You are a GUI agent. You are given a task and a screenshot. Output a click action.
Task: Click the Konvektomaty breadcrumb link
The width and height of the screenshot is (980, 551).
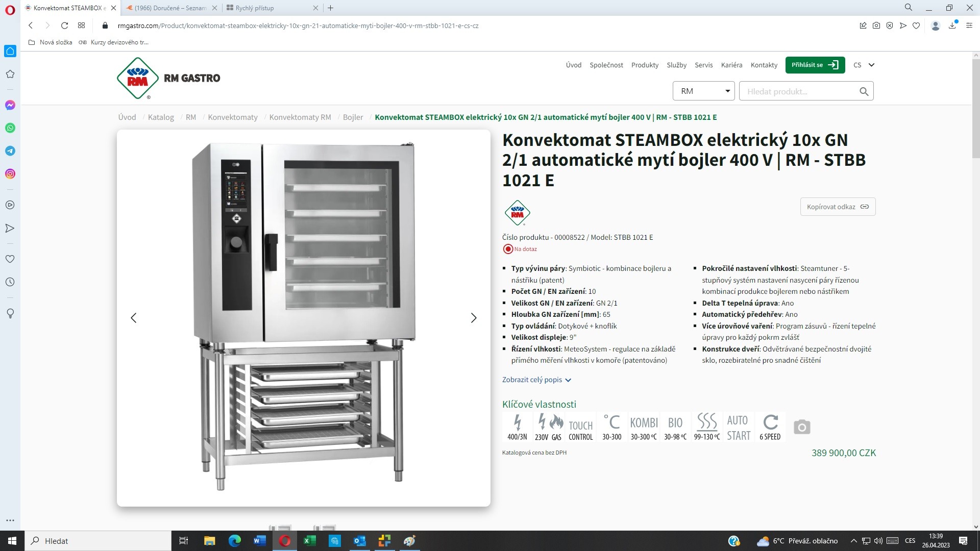coord(233,117)
